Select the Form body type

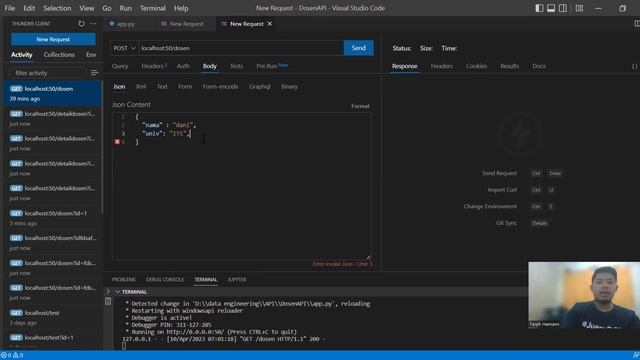point(185,87)
